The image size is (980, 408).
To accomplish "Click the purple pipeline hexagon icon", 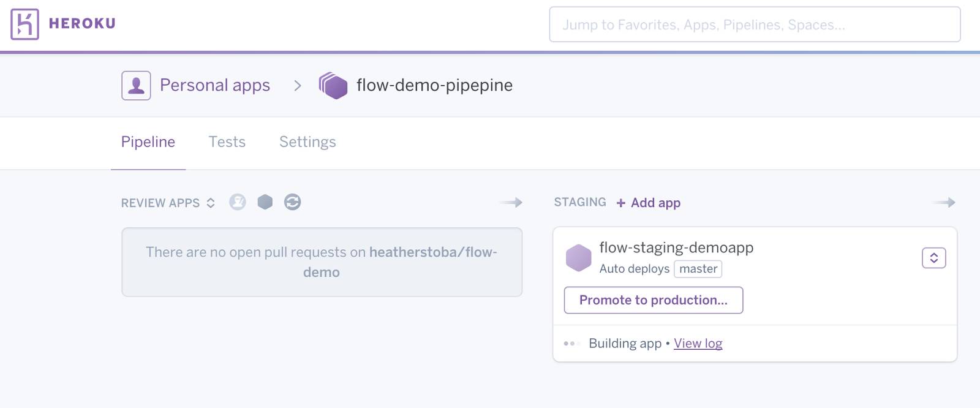I will [x=333, y=86].
